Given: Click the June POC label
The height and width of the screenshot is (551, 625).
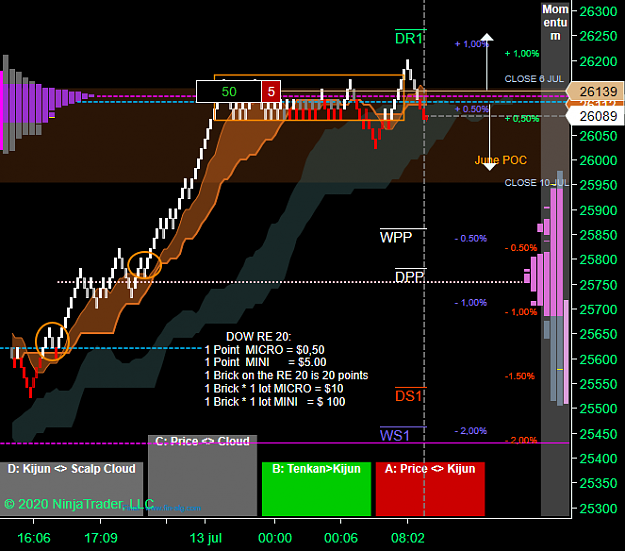Looking at the screenshot, I should 501,160.
